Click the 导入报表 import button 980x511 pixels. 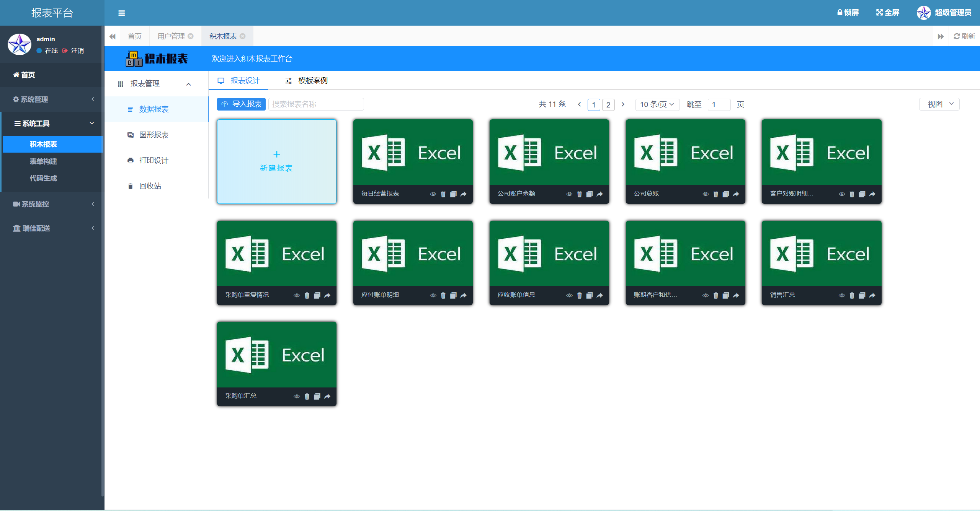tap(241, 104)
